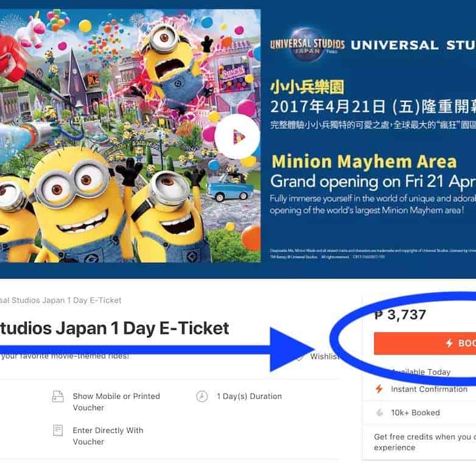
Task: Click the clock duration icon
Action: tap(202, 396)
